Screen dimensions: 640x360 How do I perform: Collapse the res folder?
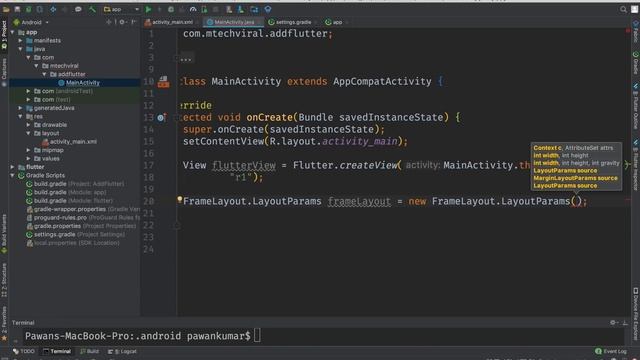(20, 116)
